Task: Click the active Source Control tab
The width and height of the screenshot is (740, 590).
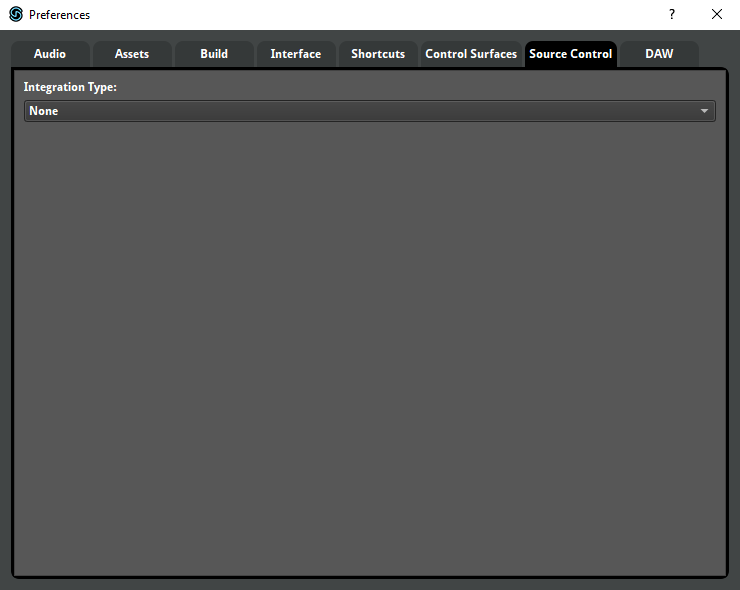Action: pos(570,54)
